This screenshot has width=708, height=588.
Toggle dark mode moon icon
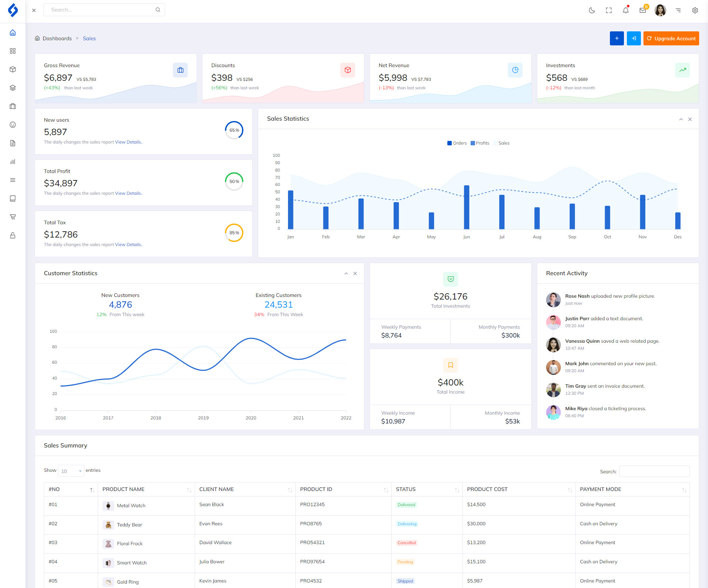(592, 10)
